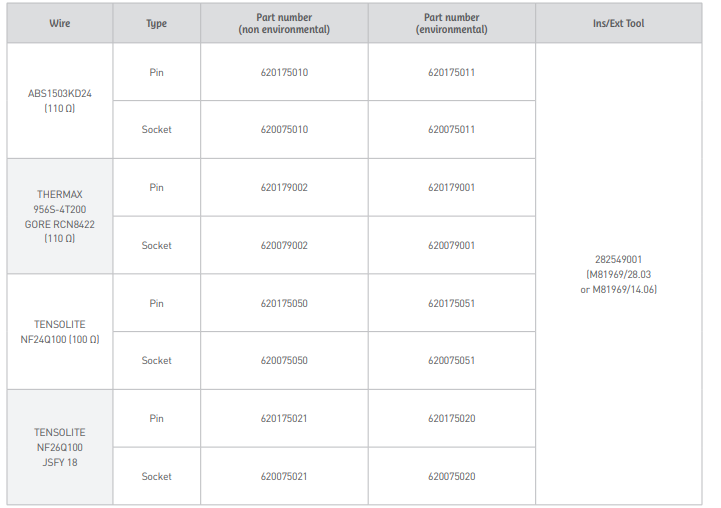
Task: Select part number 620175021
Action: [x=284, y=419]
